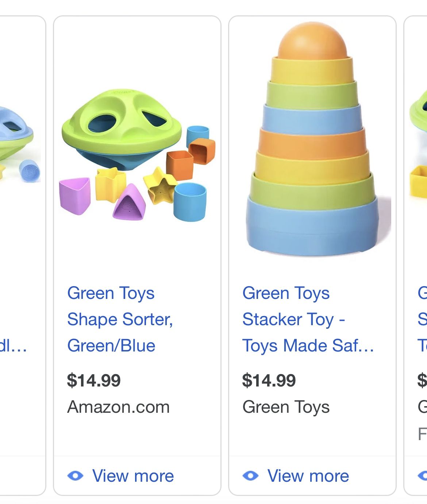Click the eye icon under Stacker Toy

point(250,476)
